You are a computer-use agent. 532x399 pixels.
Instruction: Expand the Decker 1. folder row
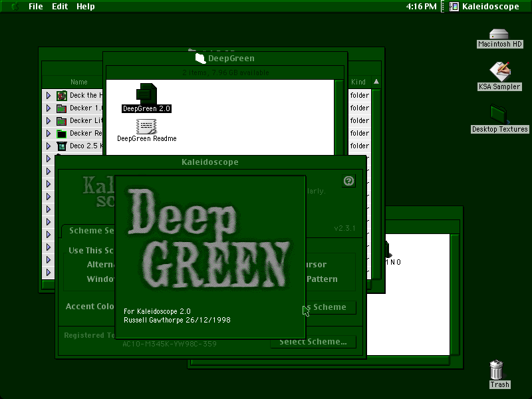tap(48, 108)
